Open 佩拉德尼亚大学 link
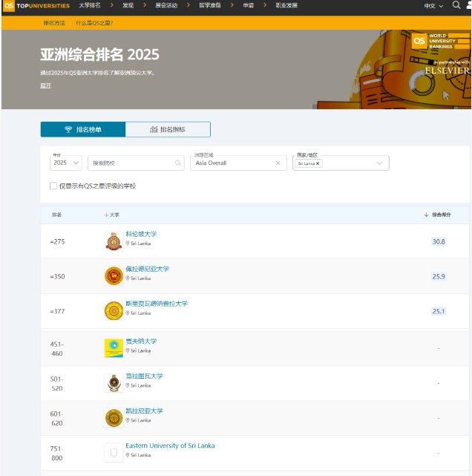 (148, 269)
